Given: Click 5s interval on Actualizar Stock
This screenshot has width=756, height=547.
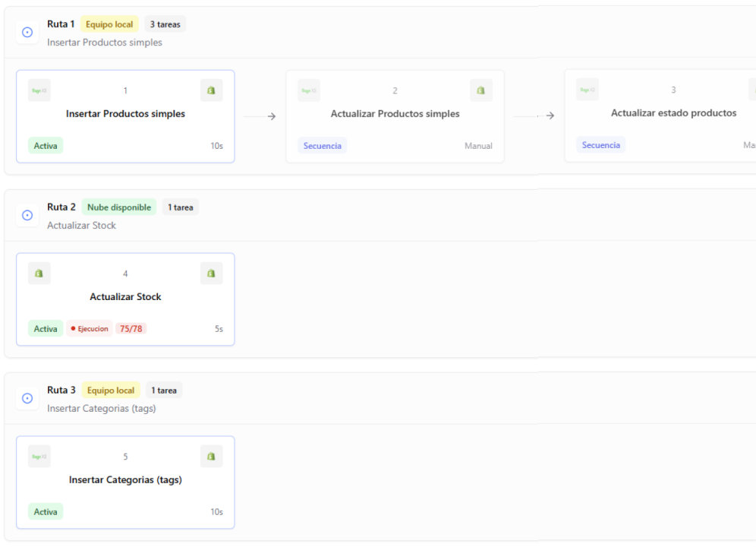Looking at the screenshot, I should (x=219, y=329).
